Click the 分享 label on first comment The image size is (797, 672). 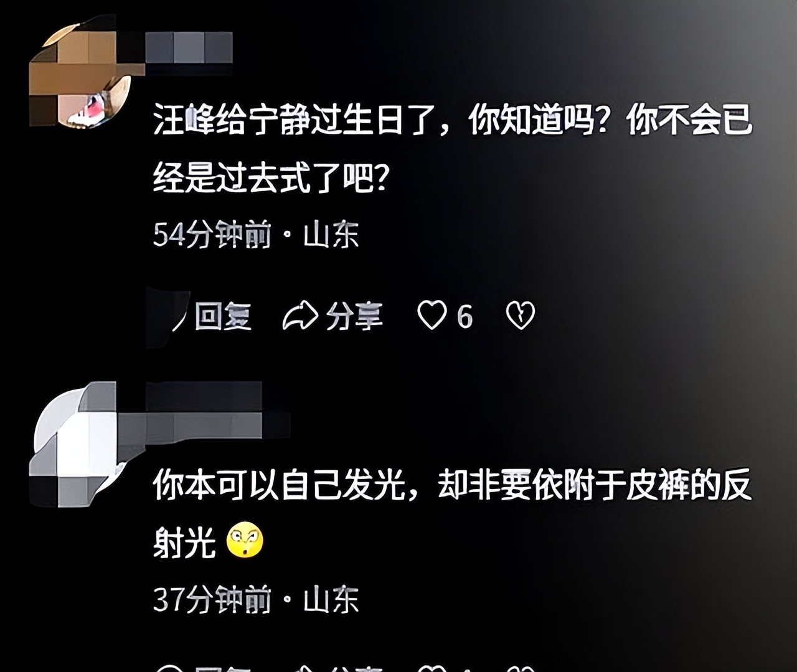coord(354,315)
